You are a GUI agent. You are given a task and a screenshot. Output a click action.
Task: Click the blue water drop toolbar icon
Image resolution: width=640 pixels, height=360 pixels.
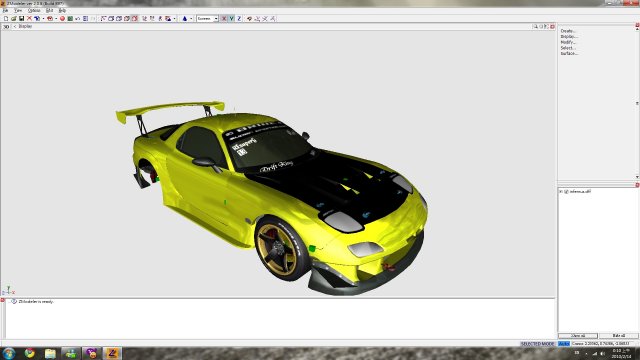(x=184, y=19)
